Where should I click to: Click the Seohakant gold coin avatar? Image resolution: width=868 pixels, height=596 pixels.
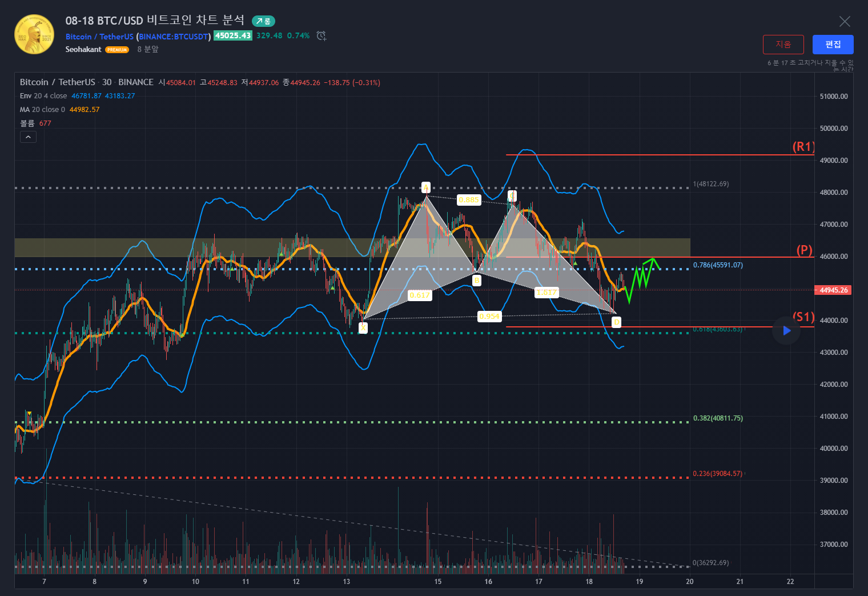(x=34, y=34)
